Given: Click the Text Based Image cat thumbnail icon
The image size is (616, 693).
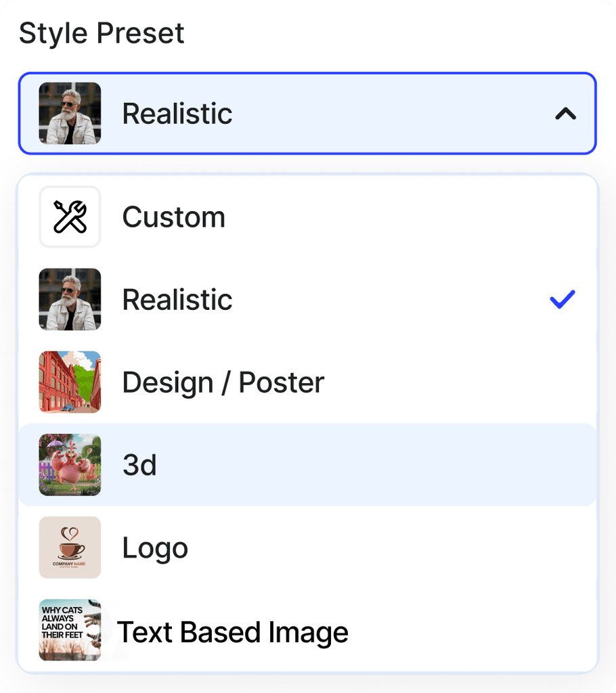Looking at the screenshot, I should [x=69, y=629].
